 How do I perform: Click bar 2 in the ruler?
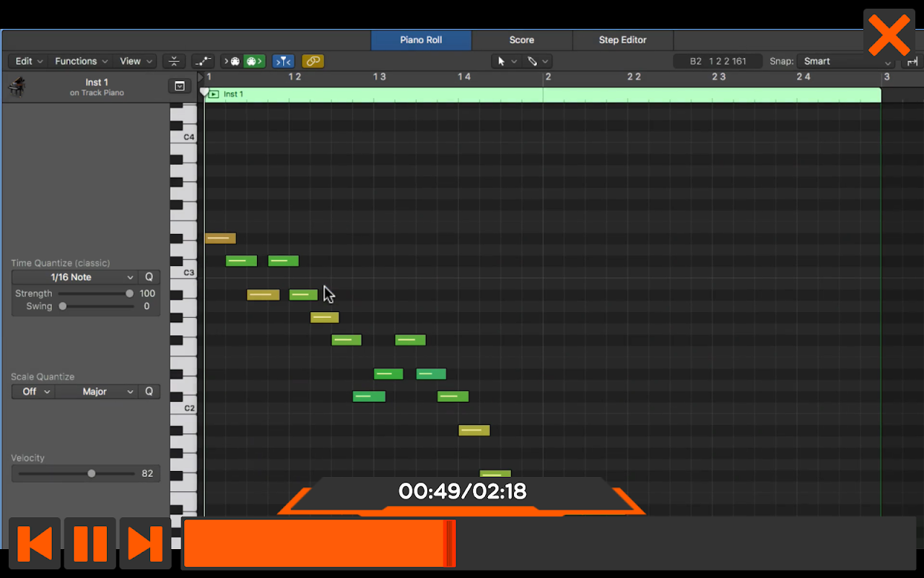tap(549, 77)
